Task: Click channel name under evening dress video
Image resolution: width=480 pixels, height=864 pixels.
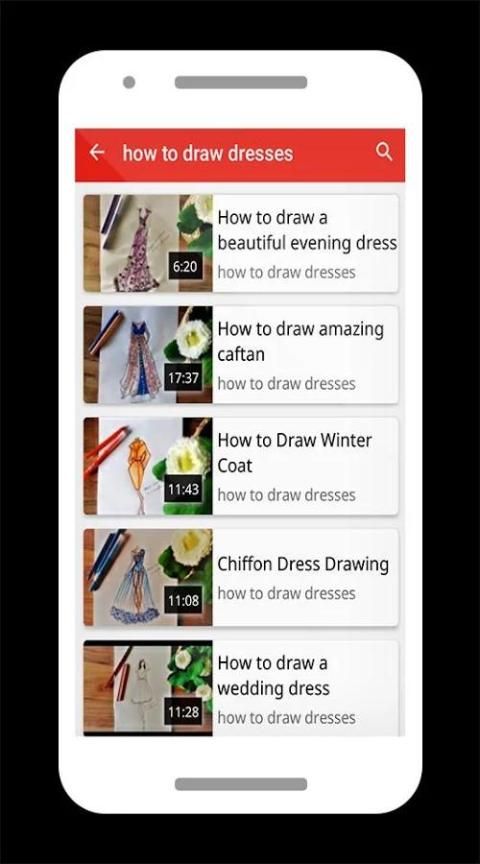Action: coord(286,272)
